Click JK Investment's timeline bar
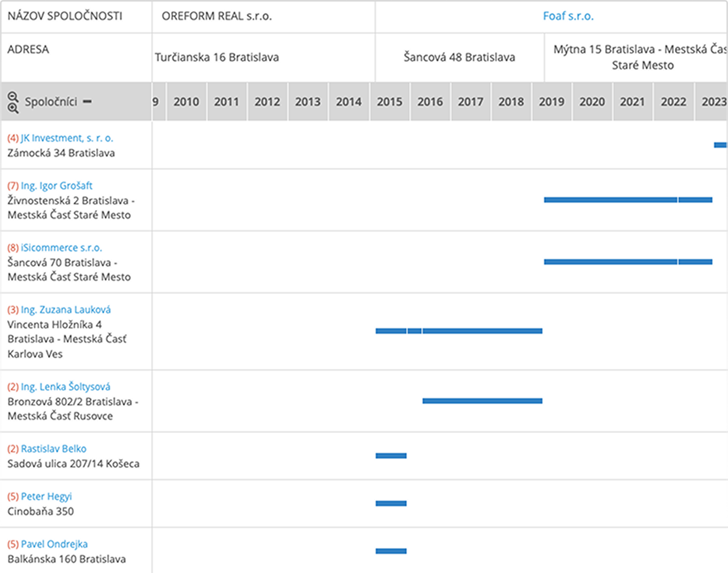Image resolution: width=728 pixels, height=573 pixels. (x=720, y=145)
